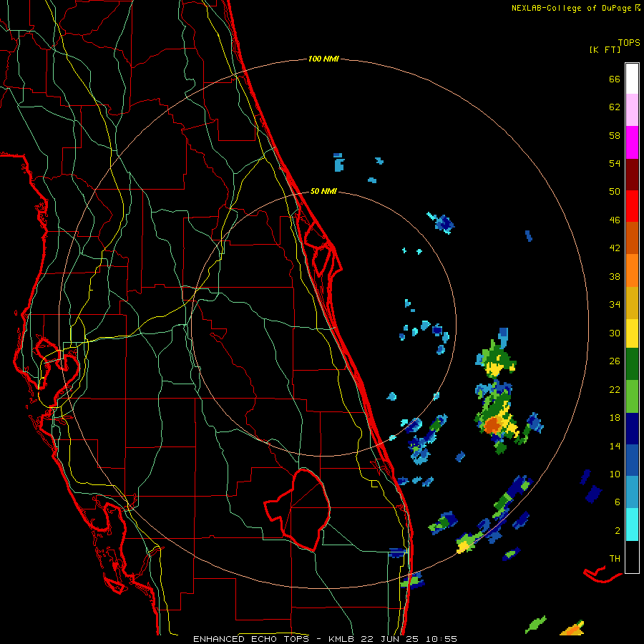This screenshot has width=644, height=644.
Task: Click the [K FT] units label
Action: [605, 49]
